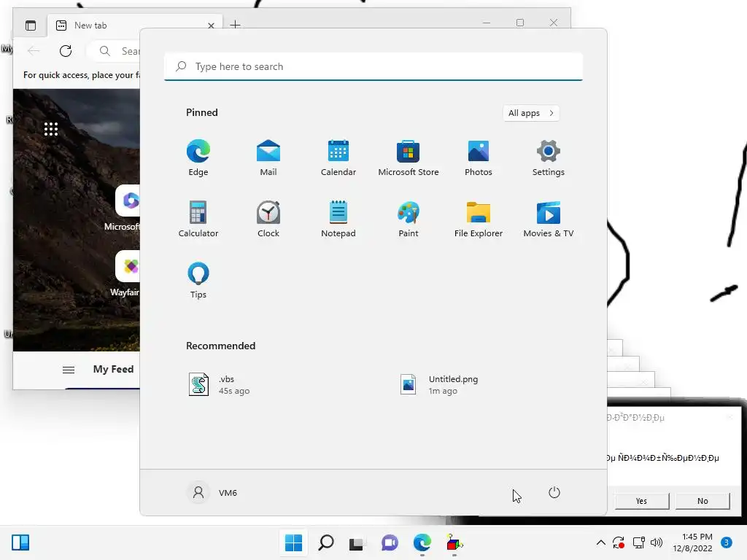Show hidden system tray icons
The width and height of the screenshot is (747, 560).
[x=601, y=542]
